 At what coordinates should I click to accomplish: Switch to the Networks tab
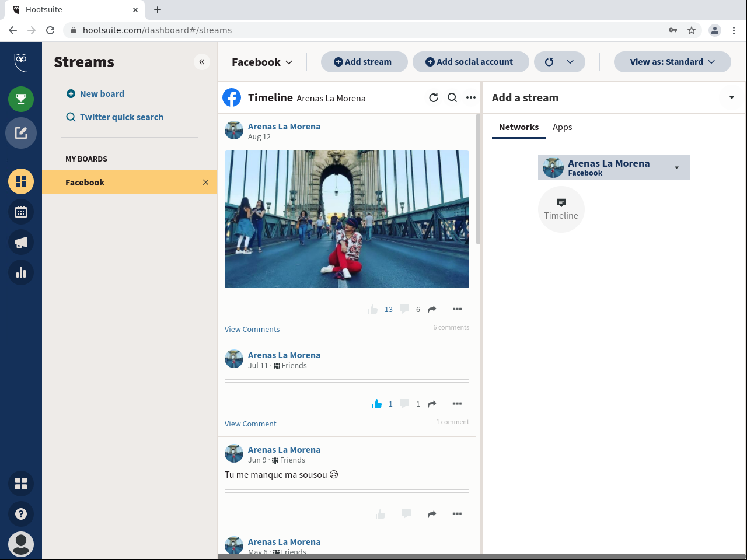[519, 127]
